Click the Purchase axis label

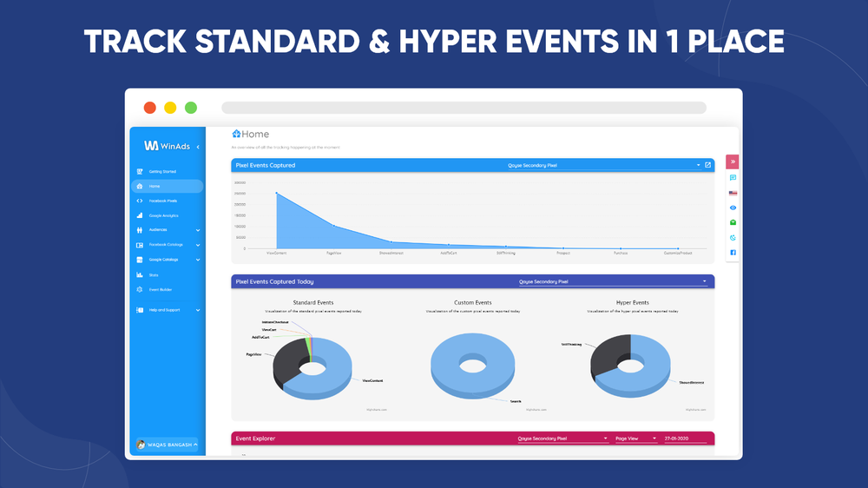tap(621, 254)
